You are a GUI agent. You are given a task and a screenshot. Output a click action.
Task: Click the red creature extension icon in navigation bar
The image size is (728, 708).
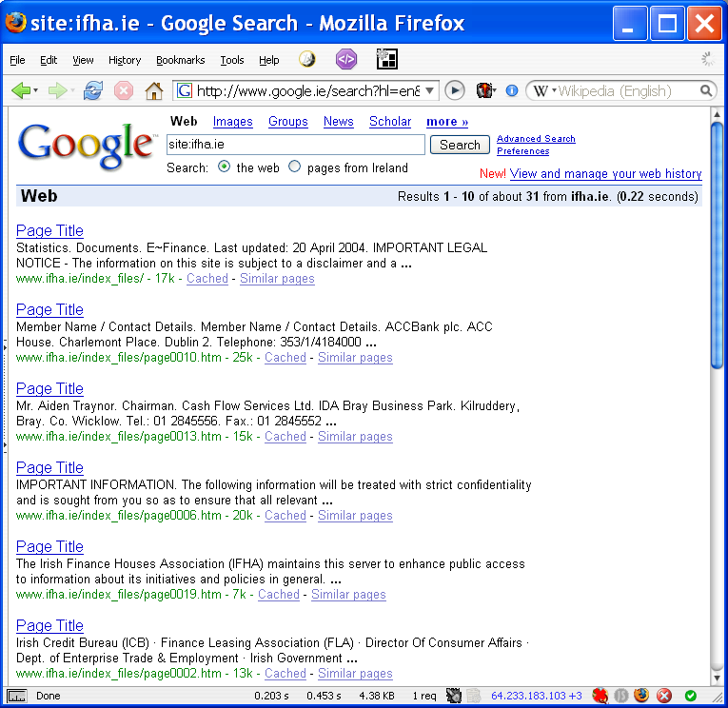pyautogui.click(x=484, y=90)
